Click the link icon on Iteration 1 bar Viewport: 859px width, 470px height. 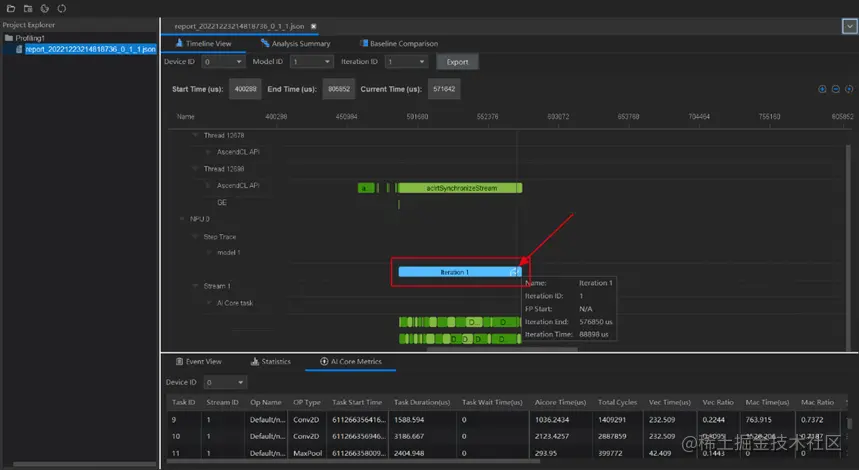[514, 272]
